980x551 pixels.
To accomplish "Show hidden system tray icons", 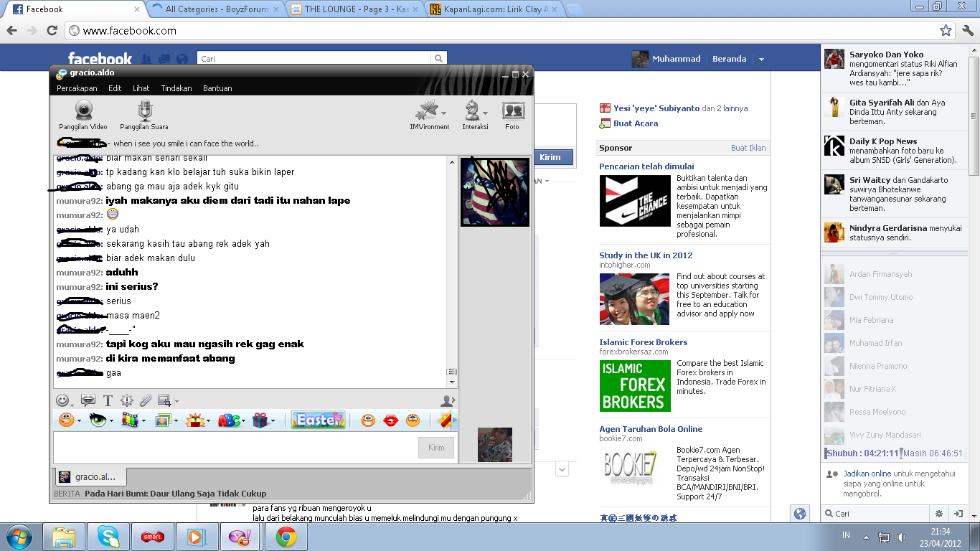I will (866, 537).
